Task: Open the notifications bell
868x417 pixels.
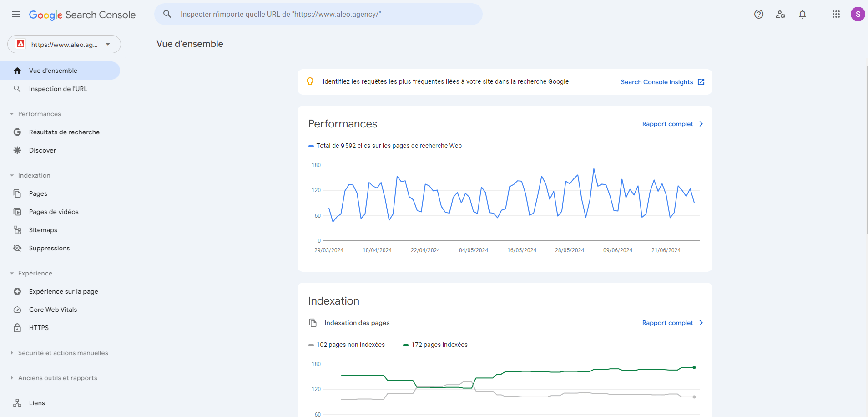Action: [802, 14]
